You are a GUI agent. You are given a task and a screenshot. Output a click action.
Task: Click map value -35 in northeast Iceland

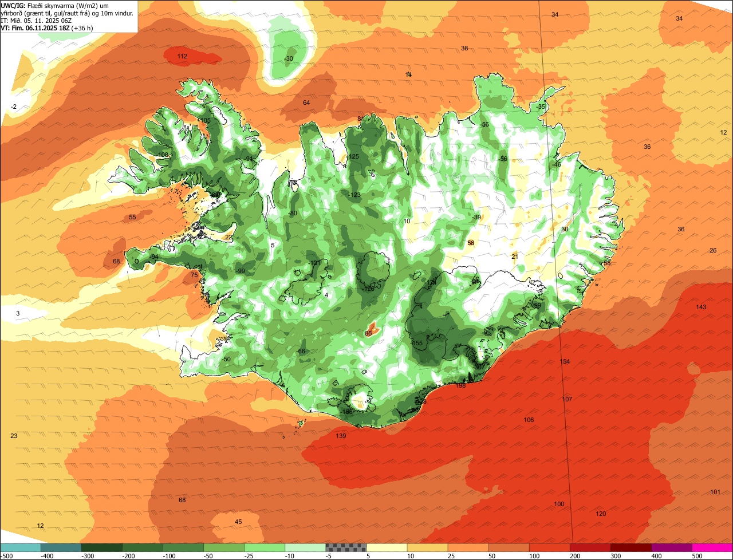[541, 107]
